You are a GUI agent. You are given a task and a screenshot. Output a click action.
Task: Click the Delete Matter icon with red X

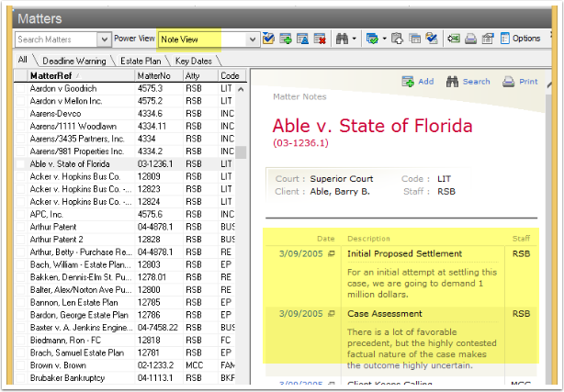tap(320, 39)
